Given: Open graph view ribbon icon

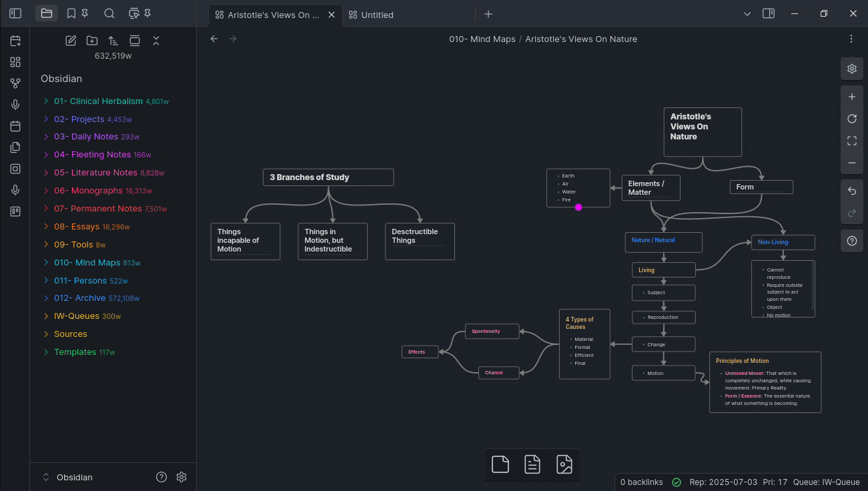Looking at the screenshot, I should (x=15, y=83).
